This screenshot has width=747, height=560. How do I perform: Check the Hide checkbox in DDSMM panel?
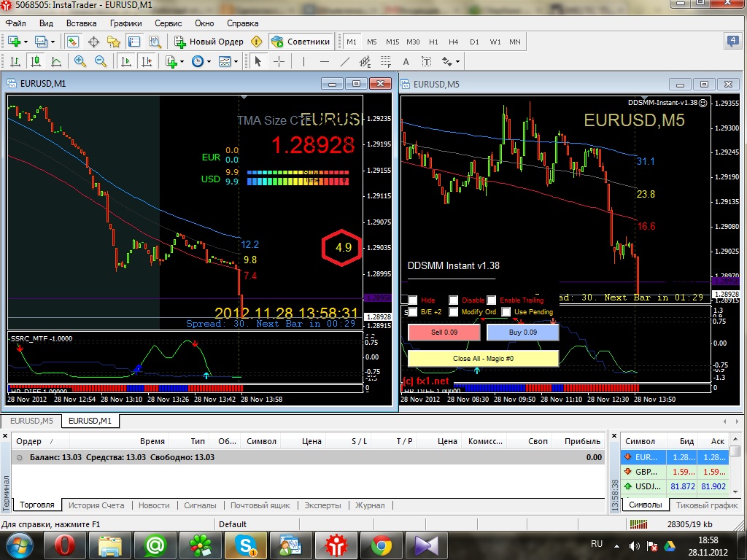[413, 300]
